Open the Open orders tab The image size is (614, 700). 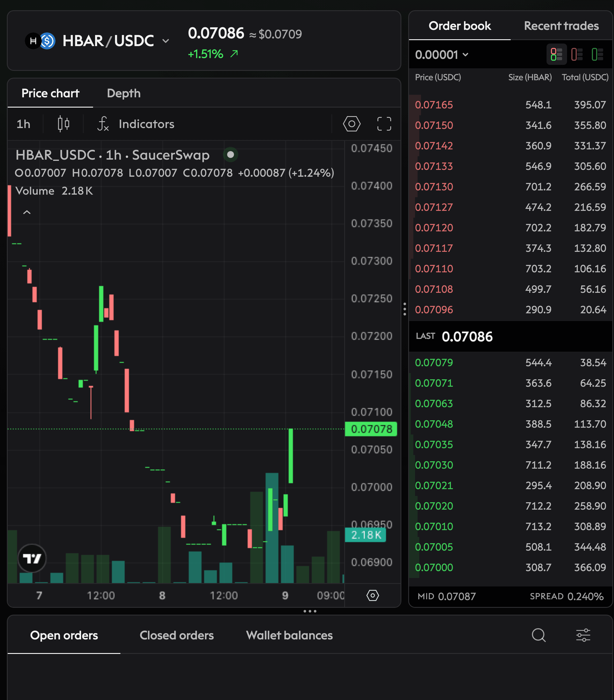64,635
